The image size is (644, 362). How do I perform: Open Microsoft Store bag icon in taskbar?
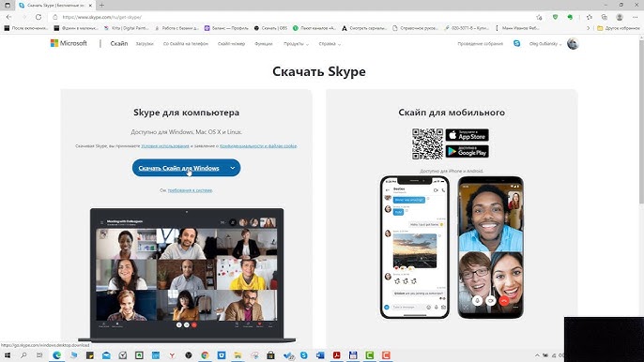coord(270,355)
